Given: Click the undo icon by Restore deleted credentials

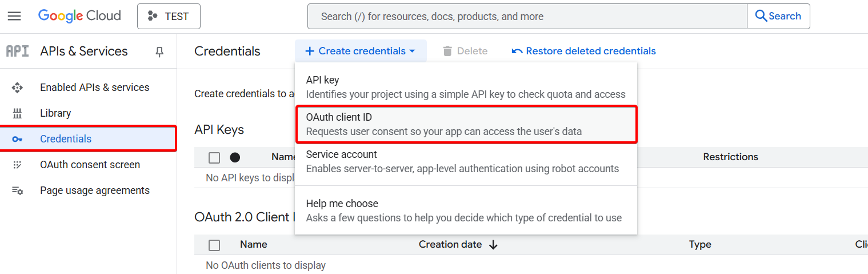Looking at the screenshot, I should point(517,51).
